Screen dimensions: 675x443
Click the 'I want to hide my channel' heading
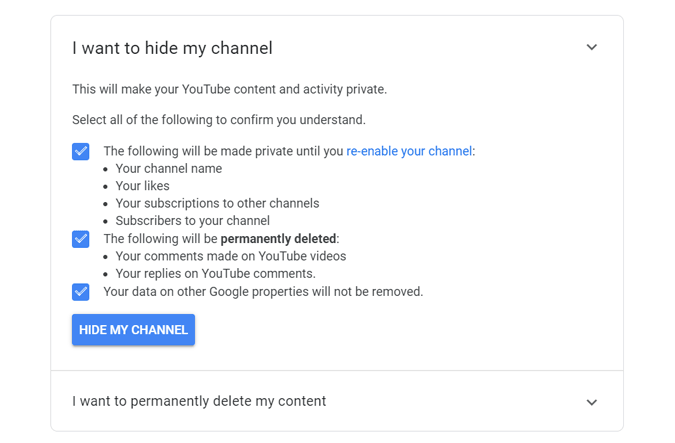click(172, 48)
